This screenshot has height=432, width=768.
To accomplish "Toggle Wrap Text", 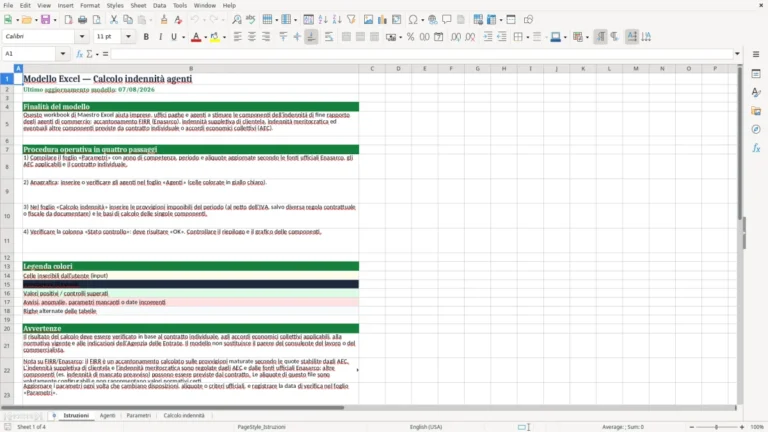I will pyautogui.click(x=329, y=37).
